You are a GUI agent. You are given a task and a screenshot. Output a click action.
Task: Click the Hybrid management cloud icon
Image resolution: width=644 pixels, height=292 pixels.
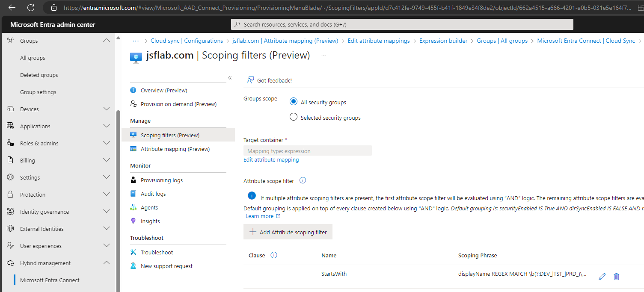11,263
